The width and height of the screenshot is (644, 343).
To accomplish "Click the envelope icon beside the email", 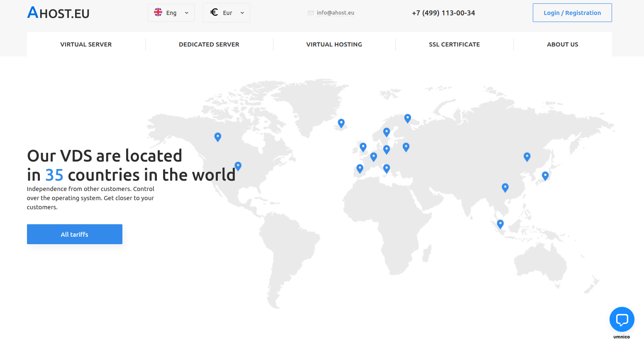I will point(310,13).
